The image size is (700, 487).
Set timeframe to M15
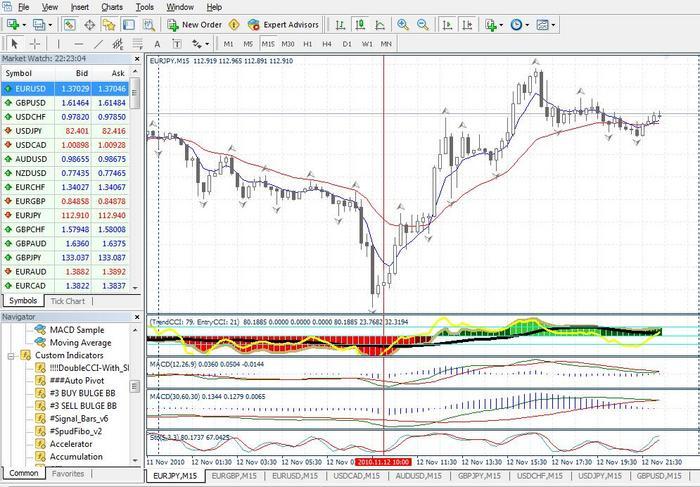click(268, 44)
